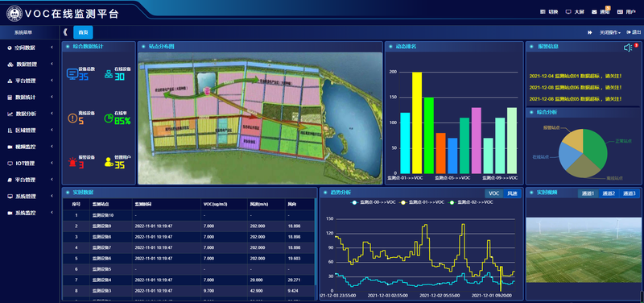Click the alarm speaker icon in 报警信息 panel

click(628, 48)
